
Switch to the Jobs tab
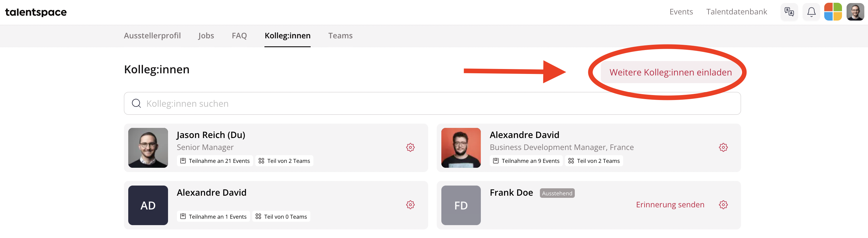click(206, 36)
